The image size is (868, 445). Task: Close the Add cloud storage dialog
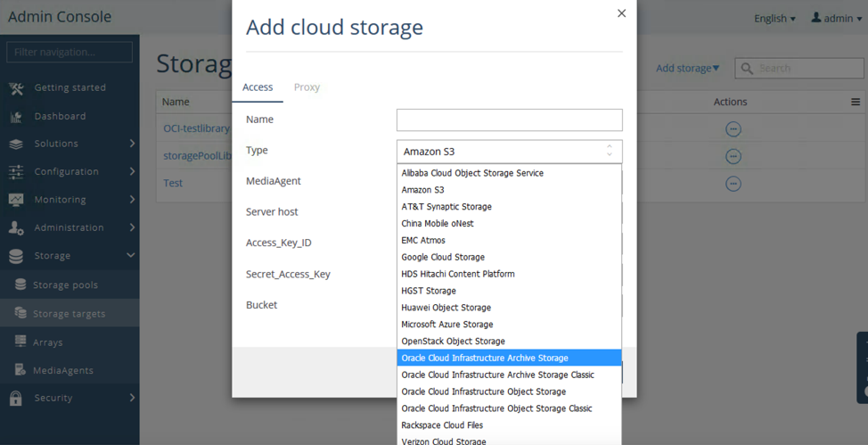(621, 13)
